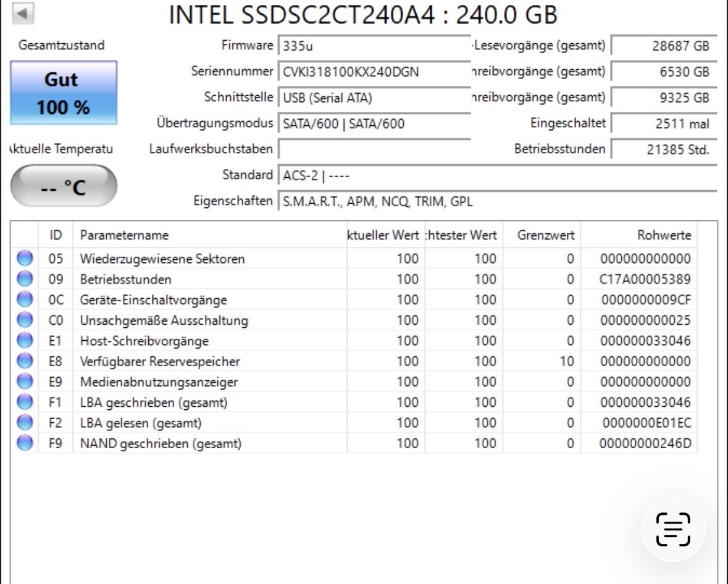Click threshold value 10 for Reservespeicher
This screenshot has width=728, height=584.
(566, 361)
